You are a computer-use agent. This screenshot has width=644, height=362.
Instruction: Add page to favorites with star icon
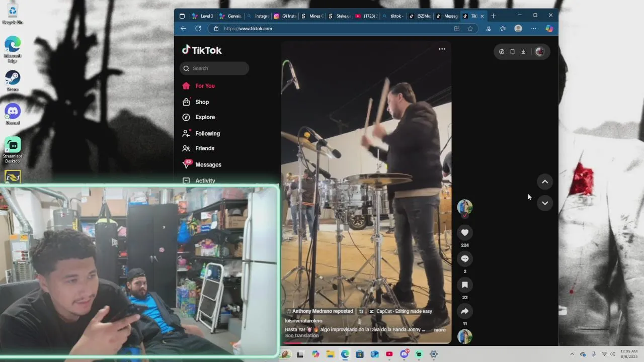tap(470, 29)
